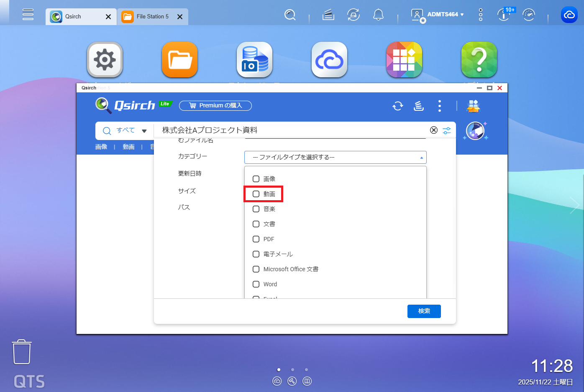Open Qsirch AI assistant round icon

[x=475, y=131]
